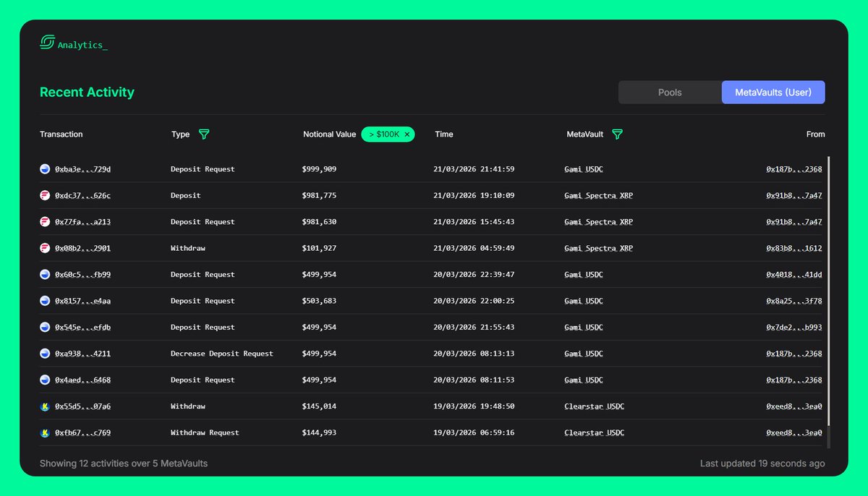Click 'Showing 12 activities over 5 MetaVaults'
Viewport: 868px width, 496px height.
point(124,463)
